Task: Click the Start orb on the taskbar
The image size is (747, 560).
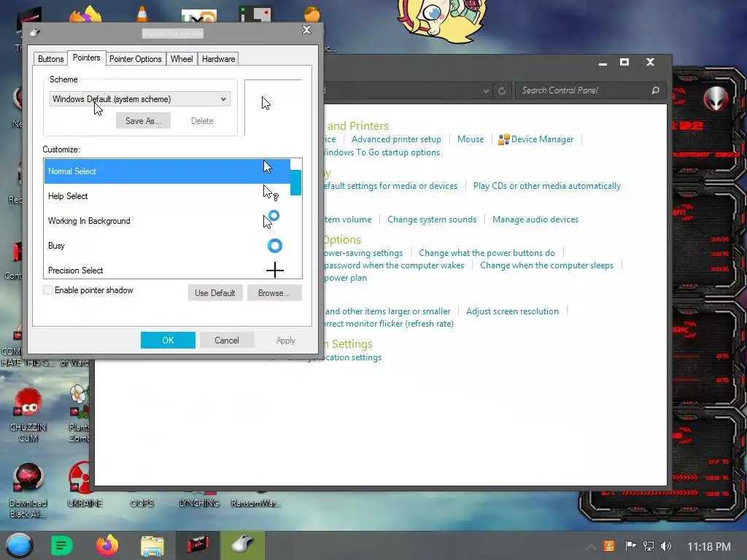Action: pos(19,545)
